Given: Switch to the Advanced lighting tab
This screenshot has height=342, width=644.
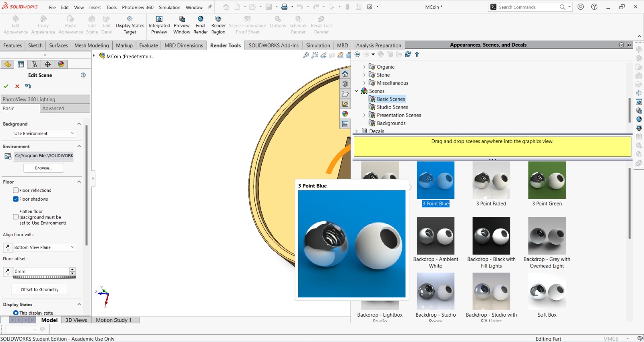Looking at the screenshot, I should (65, 109).
